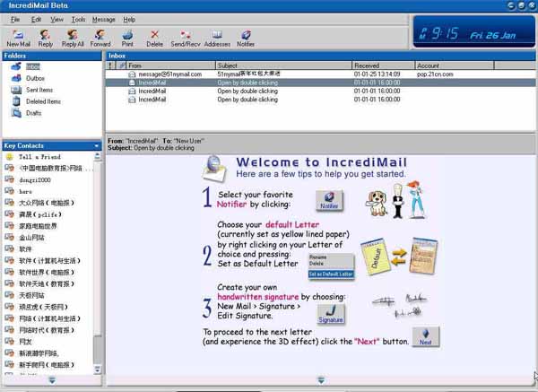Viewport: 538px width, 392px height.
Task: Click the envelope logo in welcome letter
Action: (x=214, y=169)
